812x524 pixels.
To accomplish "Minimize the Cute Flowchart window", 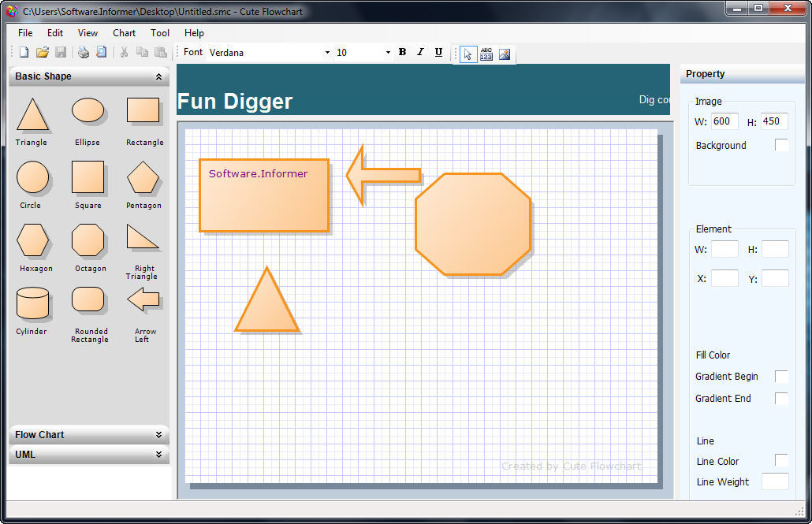I will pos(737,9).
